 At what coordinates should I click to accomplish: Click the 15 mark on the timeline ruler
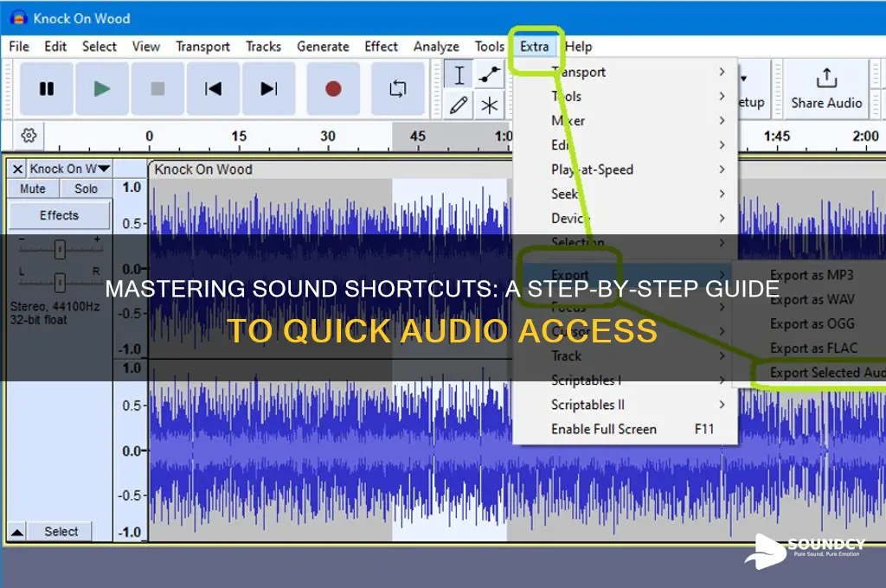[x=239, y=136]
